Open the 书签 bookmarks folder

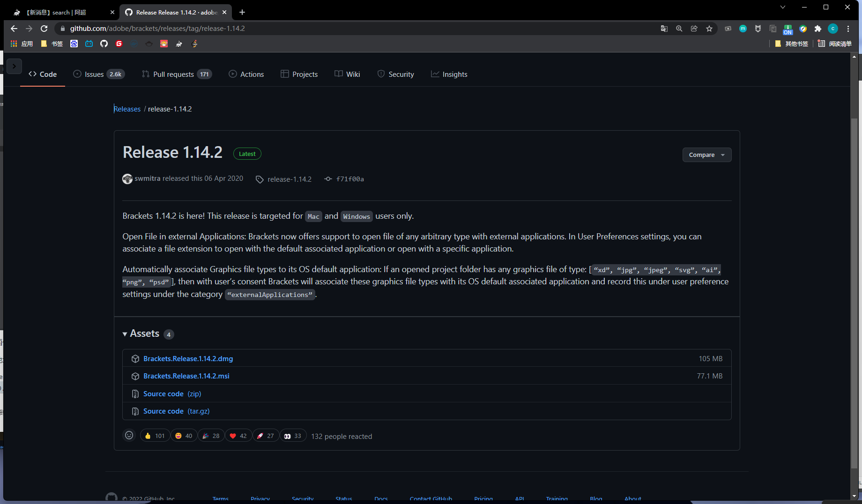point(52,44)
